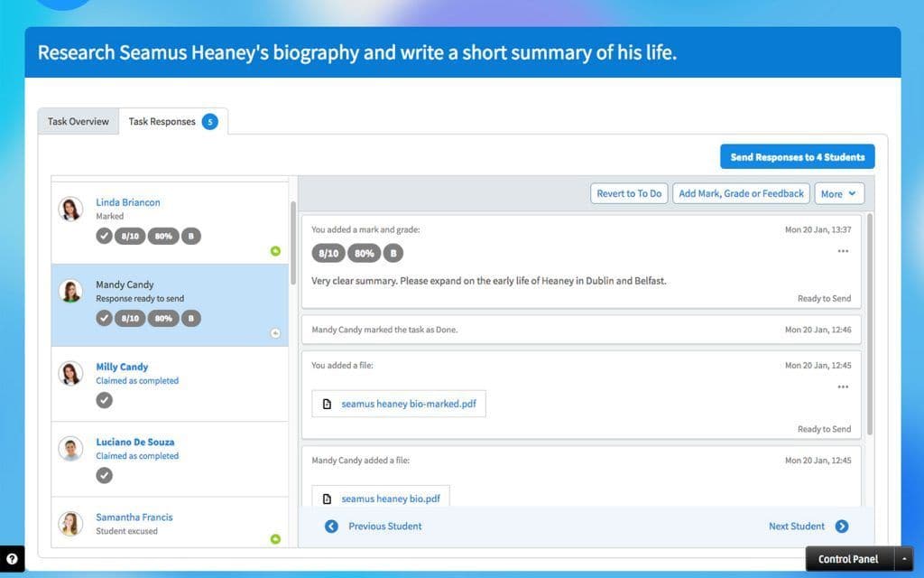
Task: Open the More dropdown menu
Action: [838, 193]
